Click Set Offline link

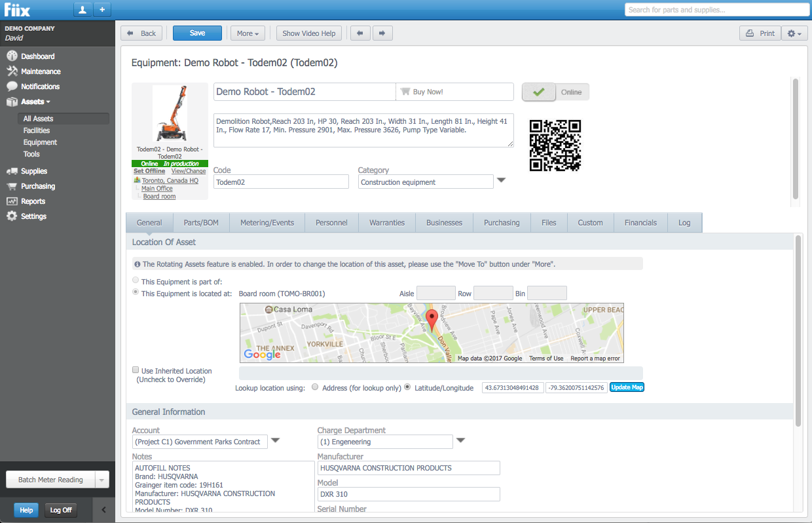(x=149, y=171)
